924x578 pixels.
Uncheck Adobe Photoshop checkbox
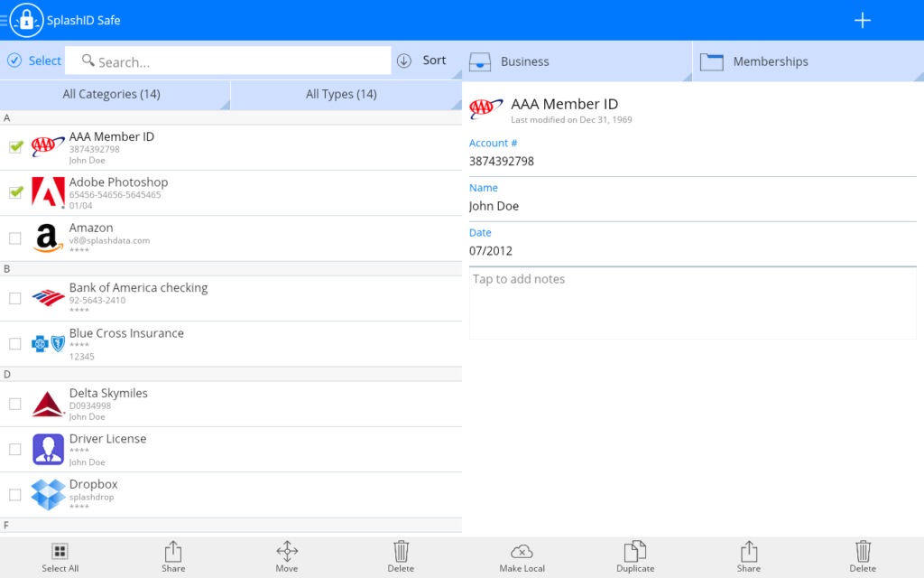(x=16, y=191)
